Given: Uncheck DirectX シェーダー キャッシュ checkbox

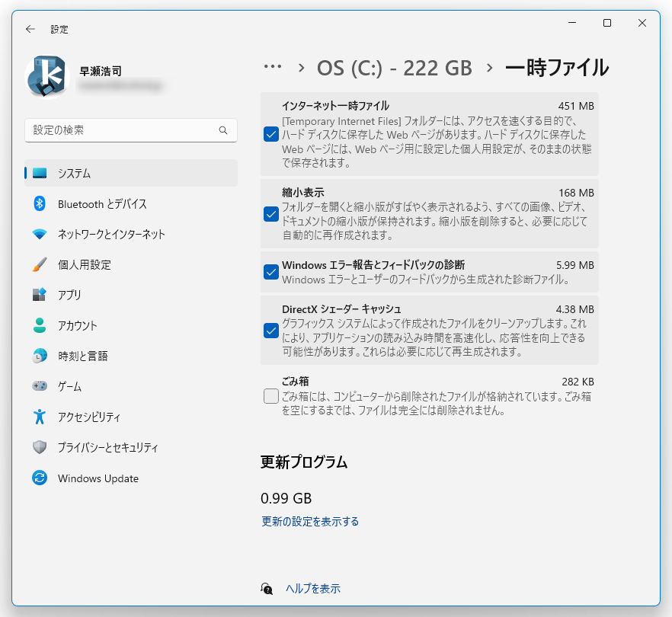Looking at the screenshot, I should (271, 331).
